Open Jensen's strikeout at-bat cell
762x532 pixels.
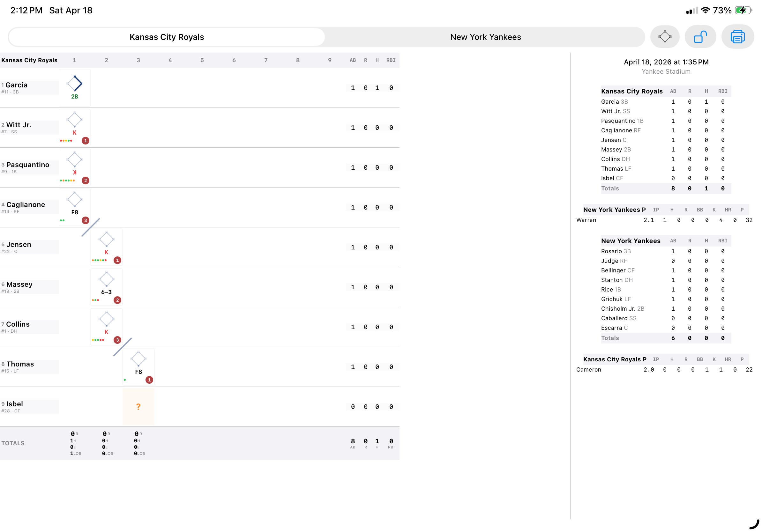tap(107, 247)
